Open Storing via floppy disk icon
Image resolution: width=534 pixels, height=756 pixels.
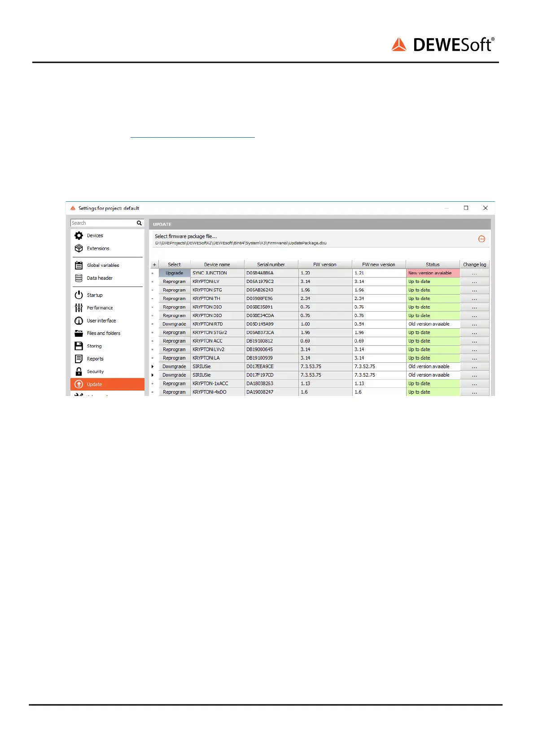point(79,346)
